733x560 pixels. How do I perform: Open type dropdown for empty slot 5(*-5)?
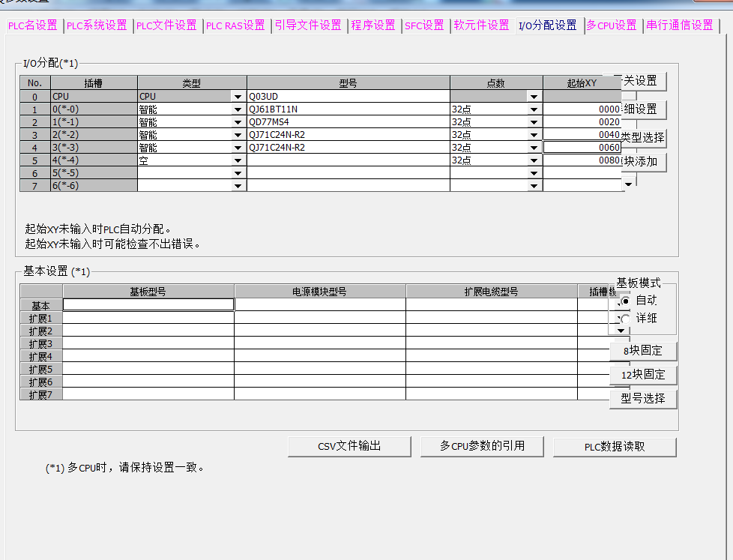(x=238, y=173)
